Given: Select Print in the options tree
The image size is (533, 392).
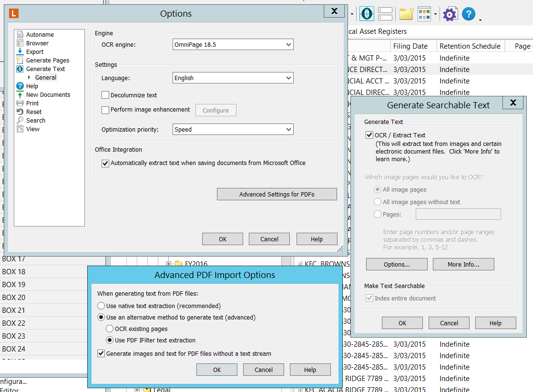Looking at the screenshot, I should pyautogui.click(x=32, y=103).
